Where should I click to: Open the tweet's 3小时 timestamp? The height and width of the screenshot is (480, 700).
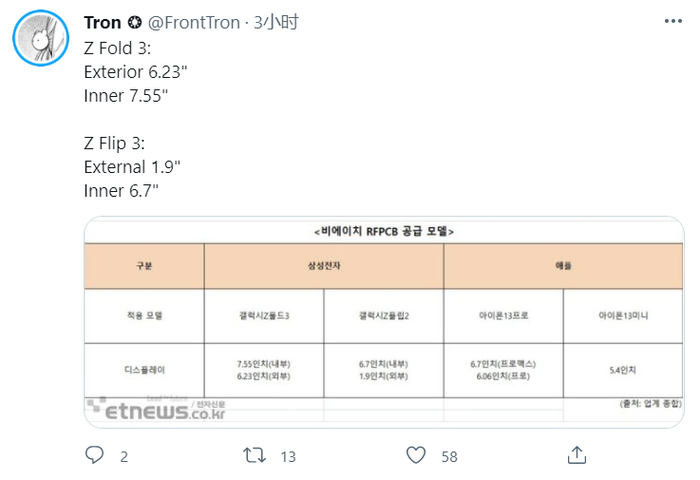point(276,22)
